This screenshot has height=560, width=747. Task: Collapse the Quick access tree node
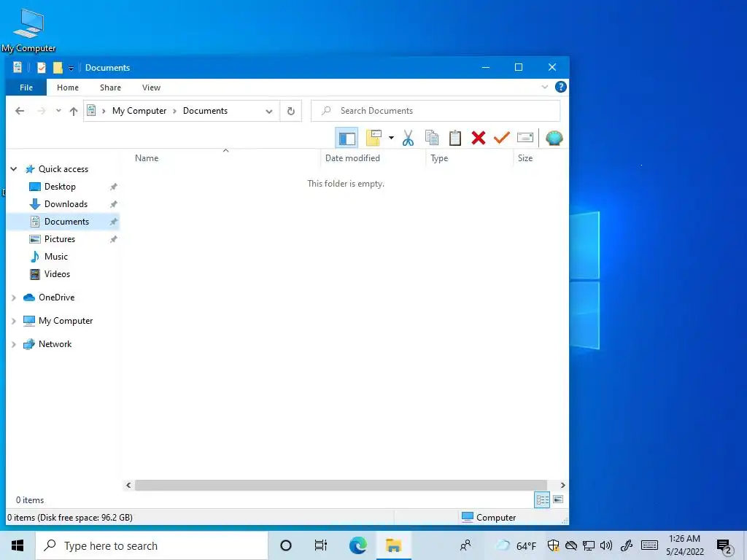coord(14,169)
